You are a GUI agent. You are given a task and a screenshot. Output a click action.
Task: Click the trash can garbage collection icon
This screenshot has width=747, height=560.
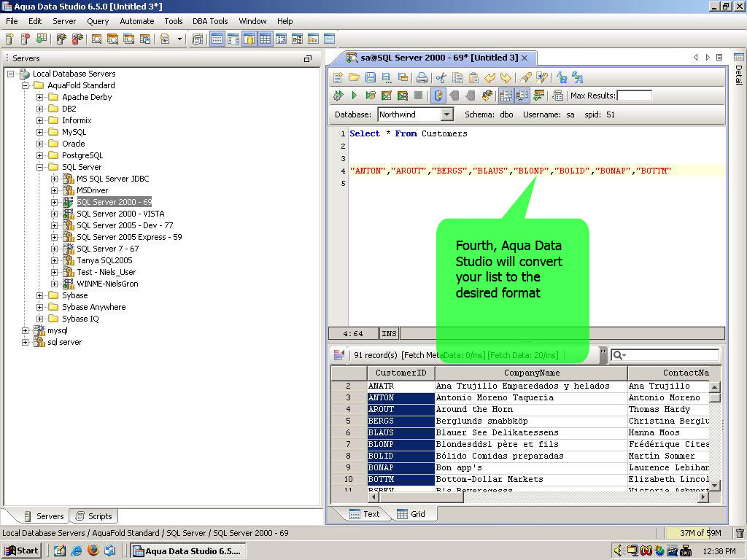(x=740, y=533)
